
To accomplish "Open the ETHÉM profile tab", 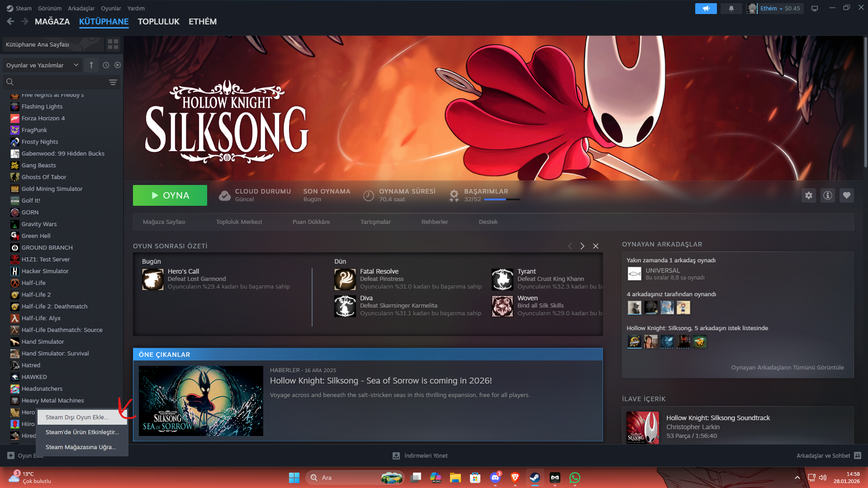I will [203, 22].
